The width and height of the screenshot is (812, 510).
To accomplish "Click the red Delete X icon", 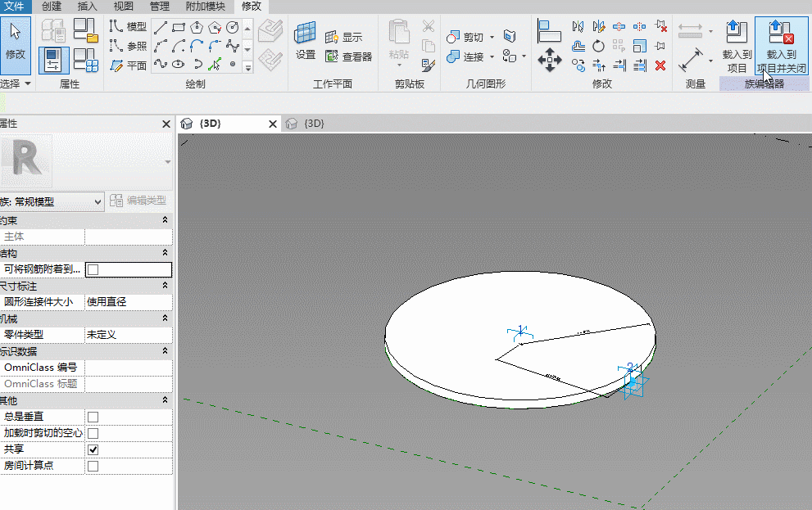I will (x=660, y=65).
